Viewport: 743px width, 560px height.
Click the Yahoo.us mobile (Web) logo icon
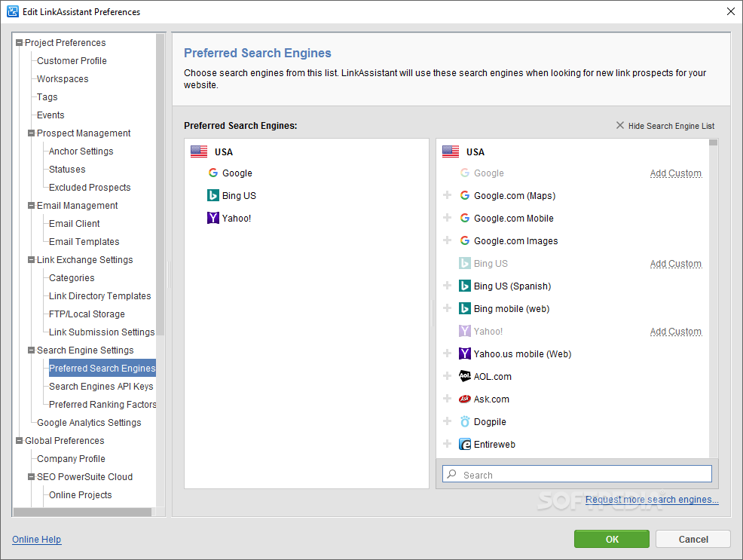pos(465,353)
